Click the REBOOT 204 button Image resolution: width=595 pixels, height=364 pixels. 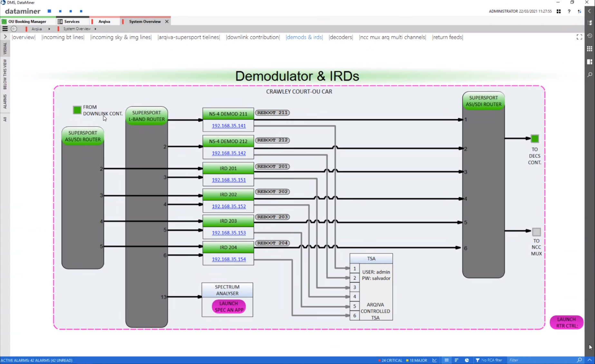click(272, 243)
